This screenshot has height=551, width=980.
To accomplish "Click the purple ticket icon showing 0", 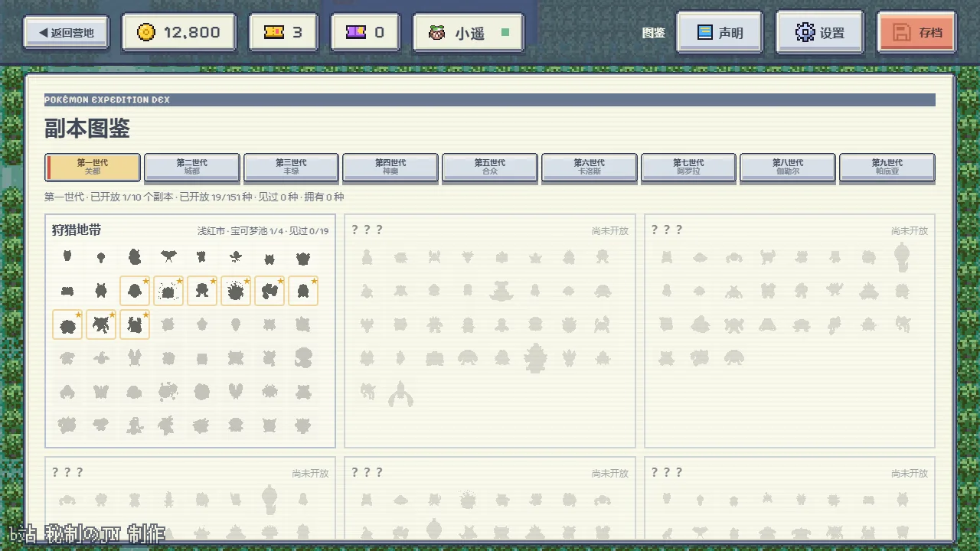I will pyautogui.click(x=356, y=32).
